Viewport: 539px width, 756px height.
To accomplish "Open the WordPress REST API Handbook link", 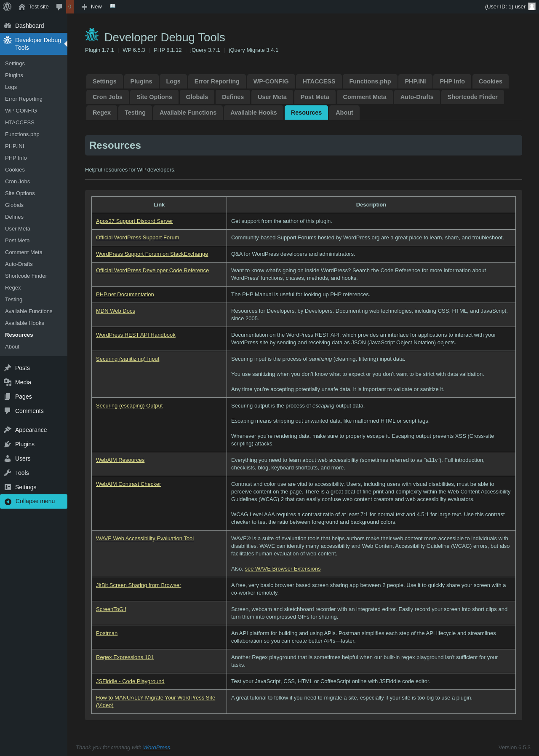I will click(x=136, y=335).
